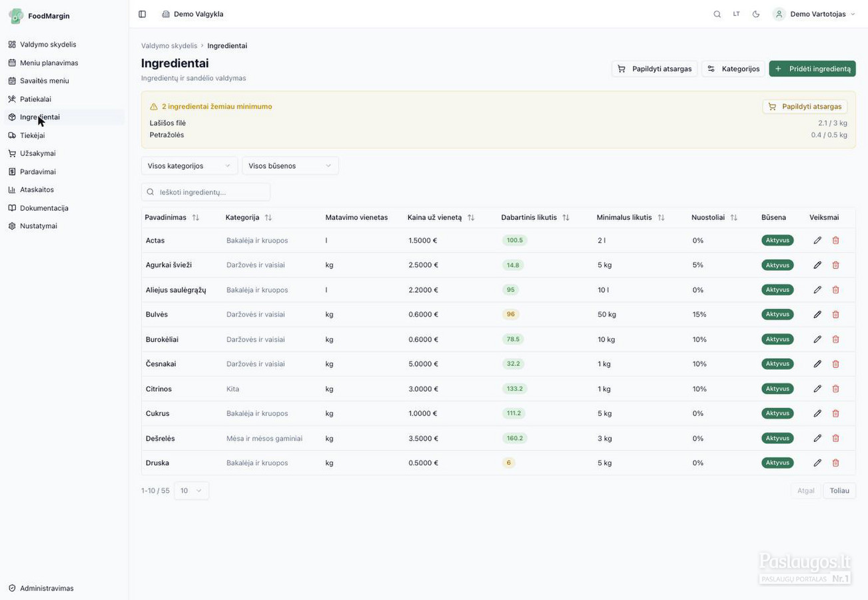This screenshot has width=868, height=600.
Task: Click Toliau pagination button
Action: [839, 491]
